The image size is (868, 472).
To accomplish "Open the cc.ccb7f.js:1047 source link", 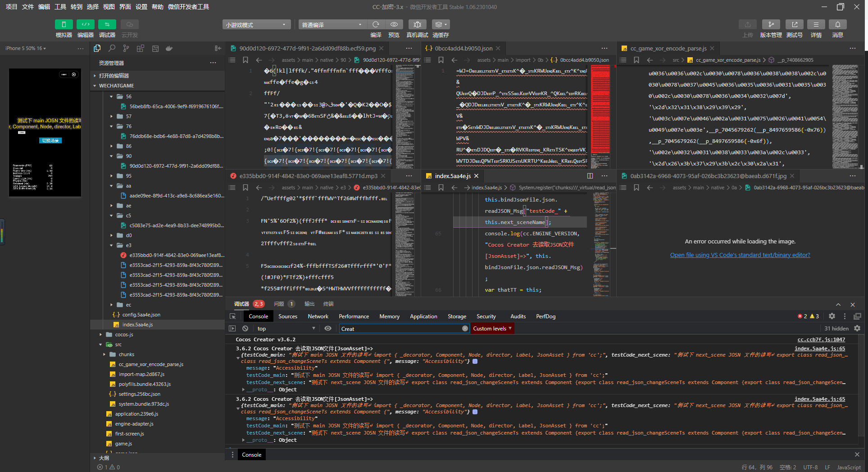I will coord(821,339).
